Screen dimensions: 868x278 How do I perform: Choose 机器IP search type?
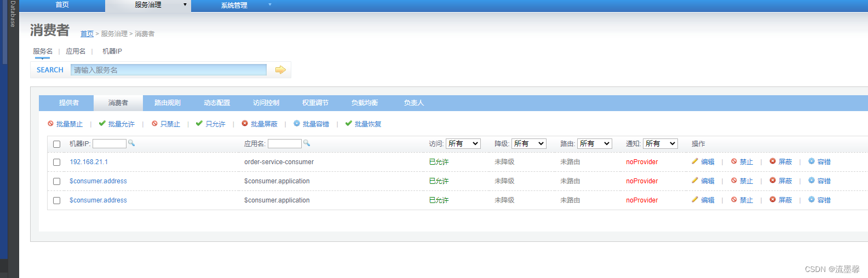pos(112,51)
